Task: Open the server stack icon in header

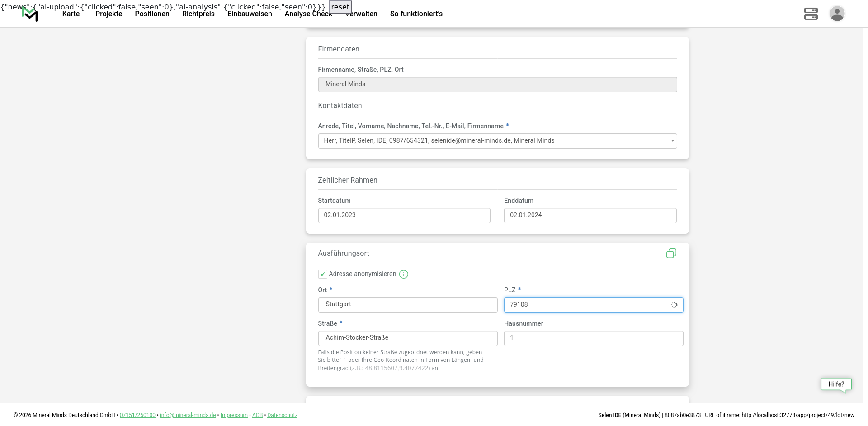Action: coord(811,14)
